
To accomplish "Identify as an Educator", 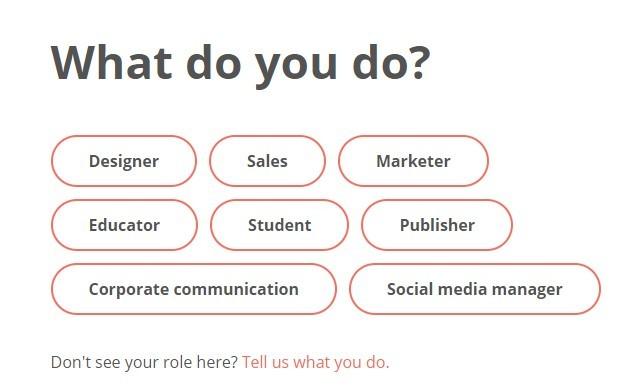I will (x=124, y=225).
